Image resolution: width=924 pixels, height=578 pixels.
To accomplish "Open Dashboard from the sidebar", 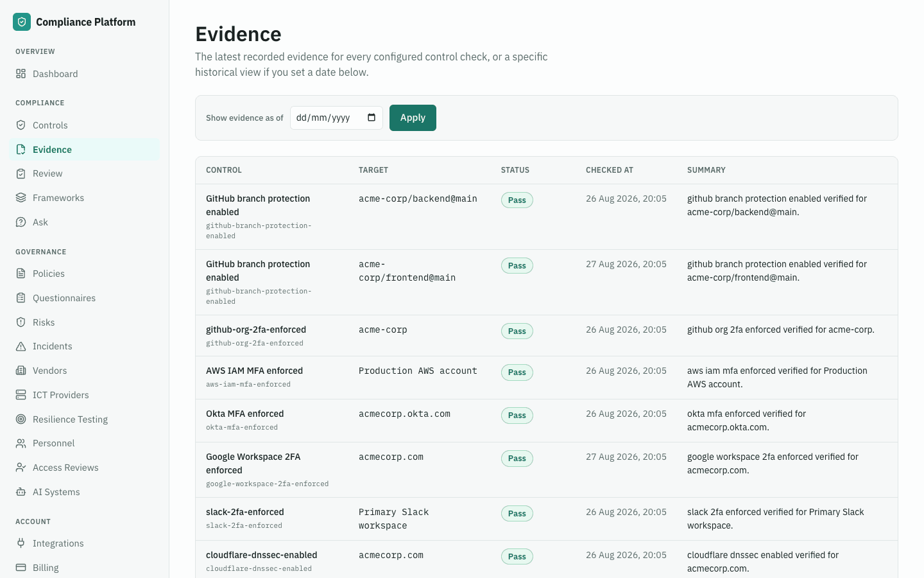I will 85,74.
